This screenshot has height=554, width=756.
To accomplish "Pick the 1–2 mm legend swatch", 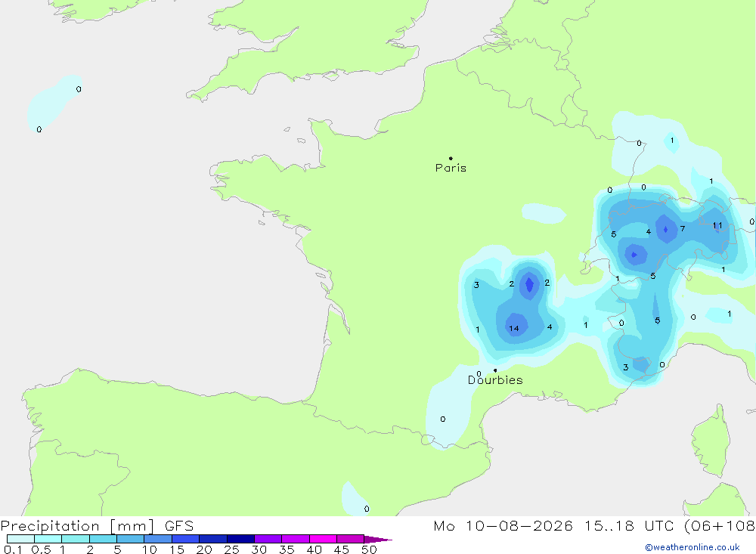I will [76, 539].
